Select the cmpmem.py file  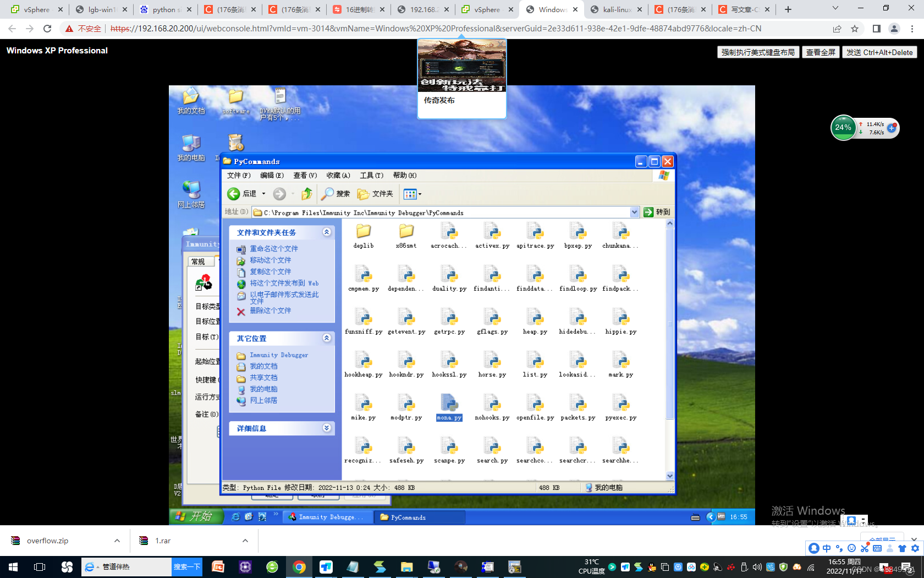click(364, 279)
